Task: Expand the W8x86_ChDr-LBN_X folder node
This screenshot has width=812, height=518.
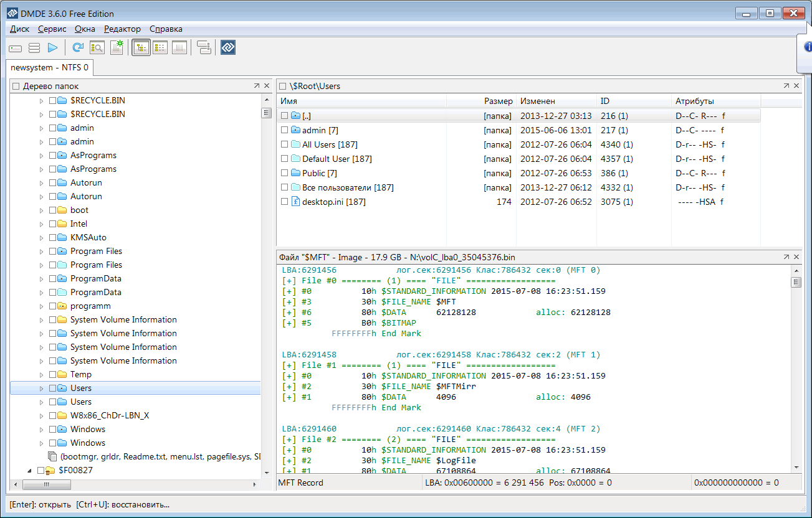Action: [42, 416]
